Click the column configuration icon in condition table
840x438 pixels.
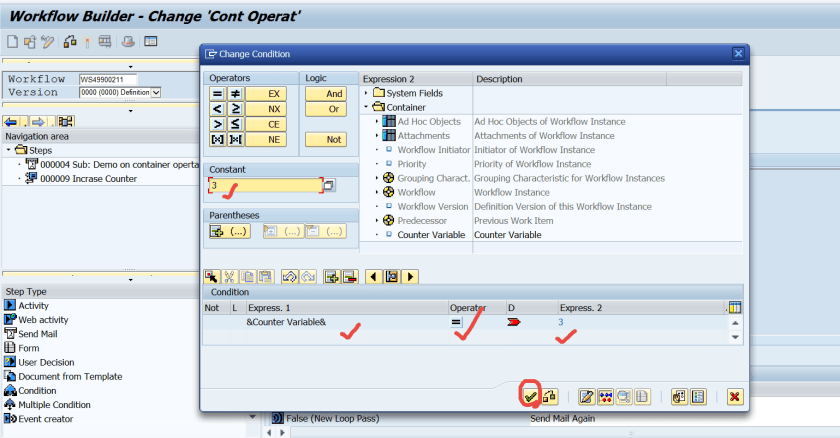pos(735,307)
